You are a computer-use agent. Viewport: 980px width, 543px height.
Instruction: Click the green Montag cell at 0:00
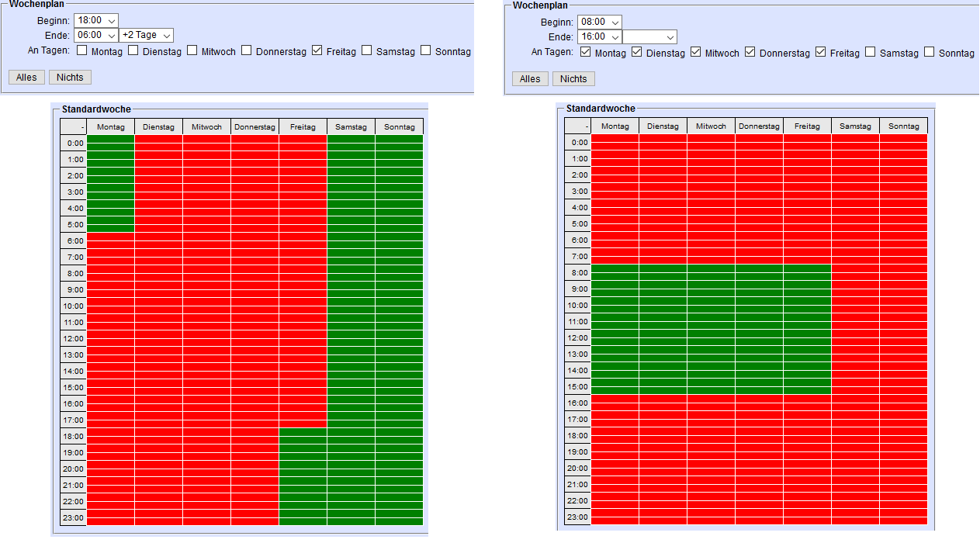pyautogui.click(x=110, y=143)
